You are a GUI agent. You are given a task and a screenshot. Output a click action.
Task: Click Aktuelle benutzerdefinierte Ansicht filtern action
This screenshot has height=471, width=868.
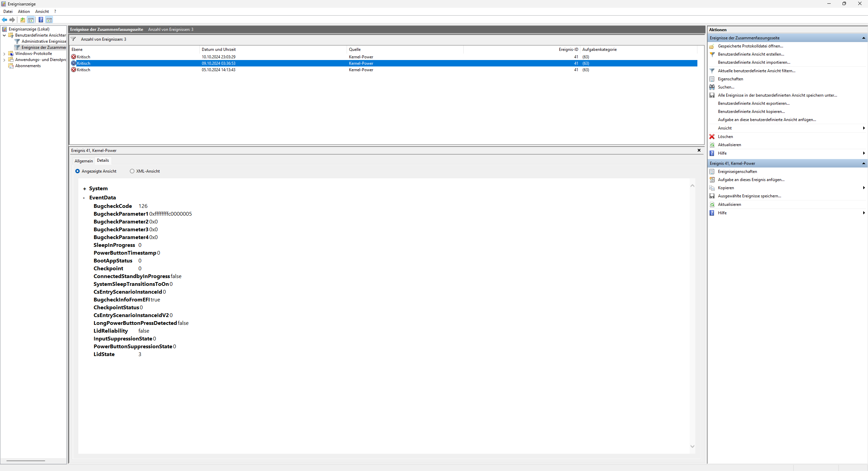point(756,71)
